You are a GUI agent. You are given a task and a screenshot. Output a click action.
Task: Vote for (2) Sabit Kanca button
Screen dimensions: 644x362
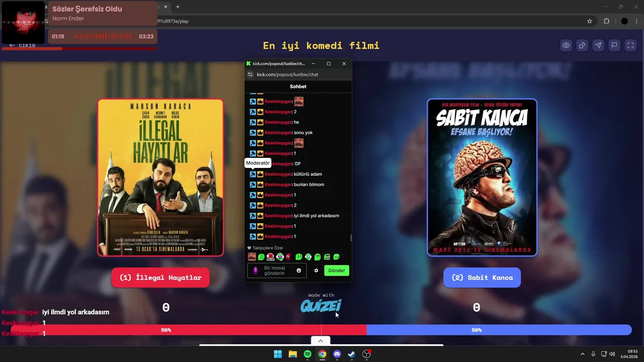[482, 278]
